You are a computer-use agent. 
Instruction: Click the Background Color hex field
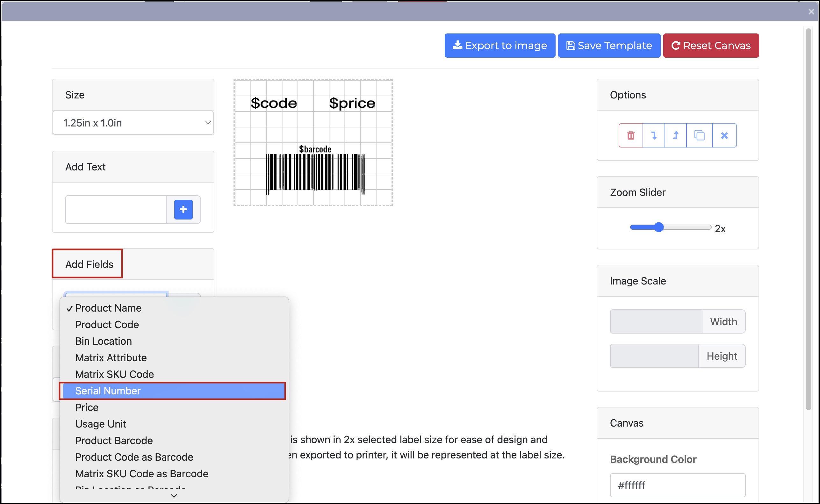coord(677,485)
